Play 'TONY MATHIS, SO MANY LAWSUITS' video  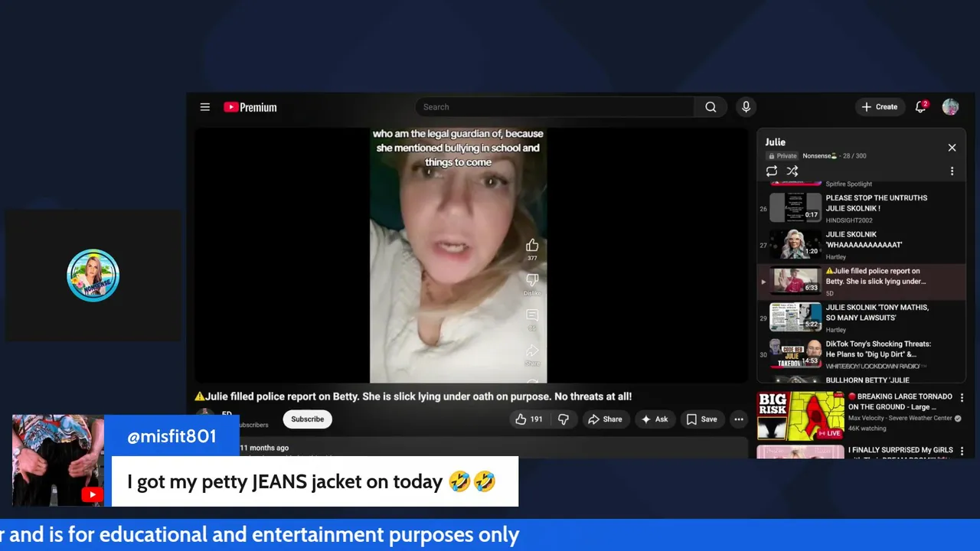point(861,318)
